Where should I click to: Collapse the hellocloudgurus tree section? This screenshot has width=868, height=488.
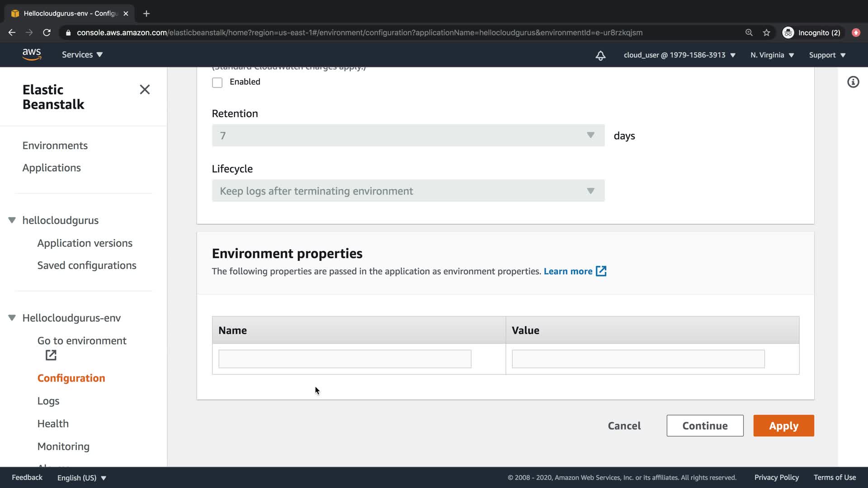point(12,220)
